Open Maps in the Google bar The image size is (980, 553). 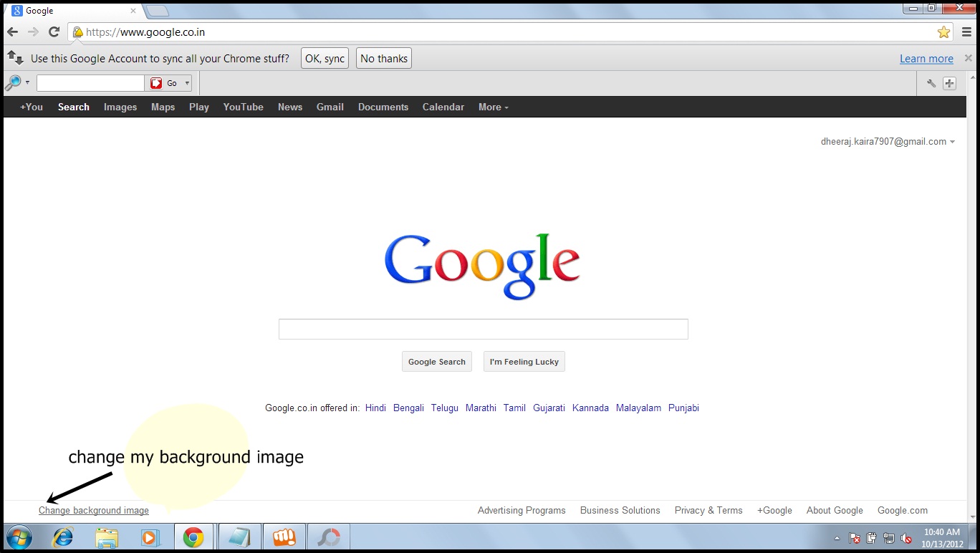(163, 107)
